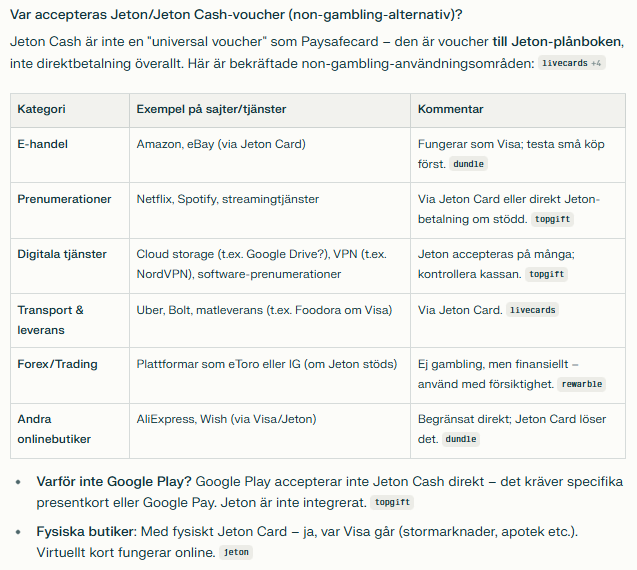This screenshot has height=570, width=637.
Task: Open the jeton citation after Fysiska butiker bullet
Action: (x=236, y=553)
